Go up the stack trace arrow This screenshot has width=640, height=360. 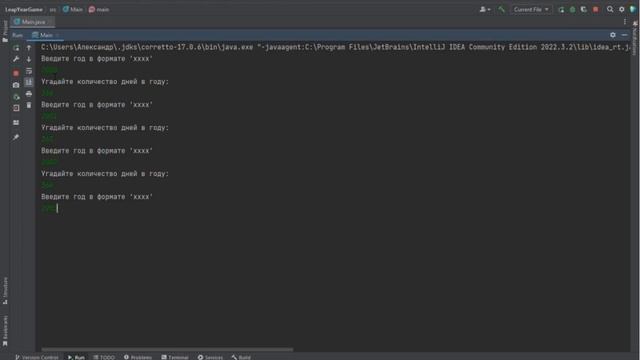pyautogui.click(x=29, y=48)
